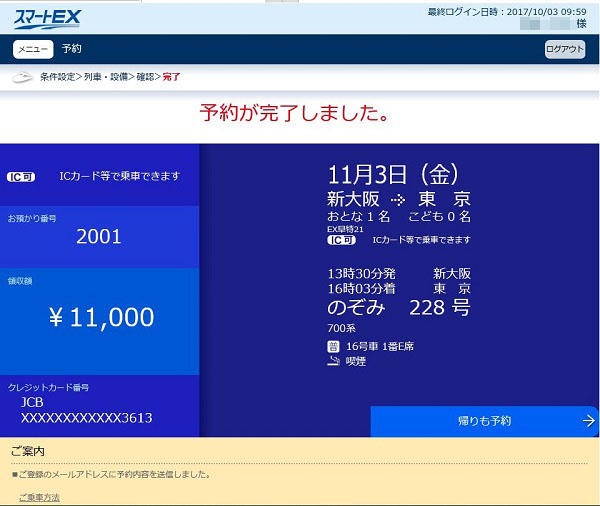
Task: Open the メニュー menu button
Action: 33,49
